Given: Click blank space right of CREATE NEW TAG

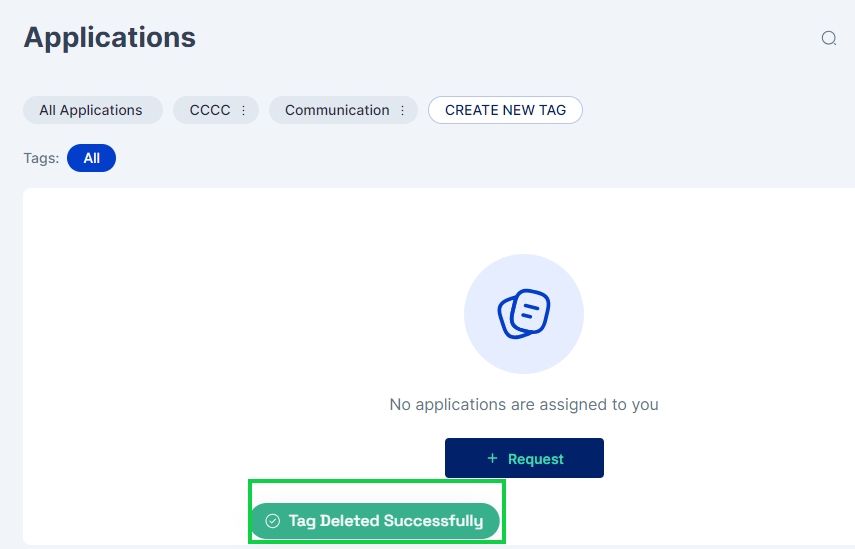Looking at the screenshot, I should click(x=700, y=110).
